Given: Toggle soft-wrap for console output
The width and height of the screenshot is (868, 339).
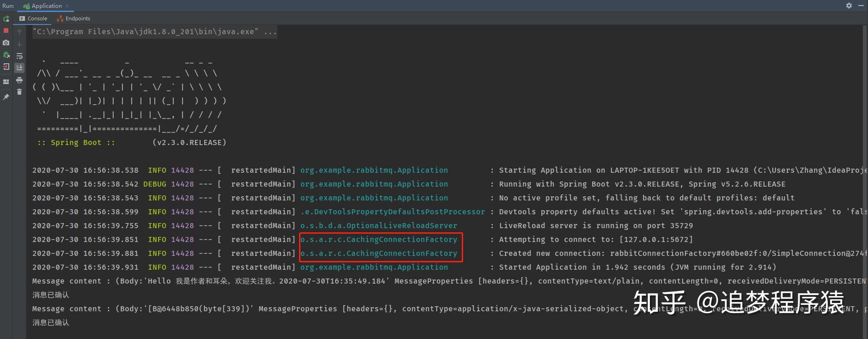Looking at the screenshot, I should click(19, 56).
